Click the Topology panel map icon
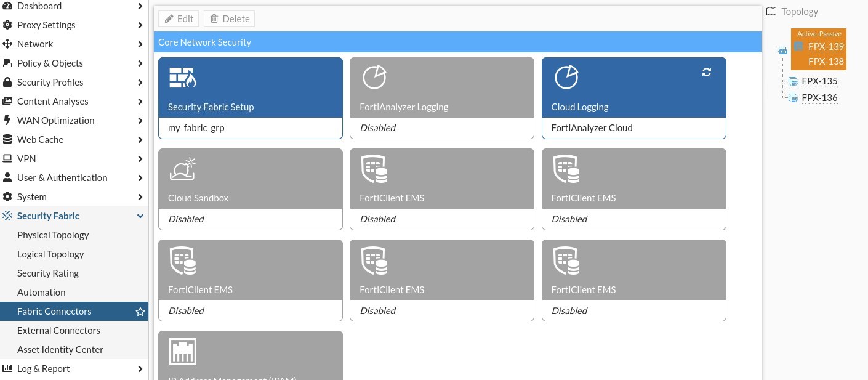The width and height of the screenshot is (868, 380). click(x=771, y=11)
